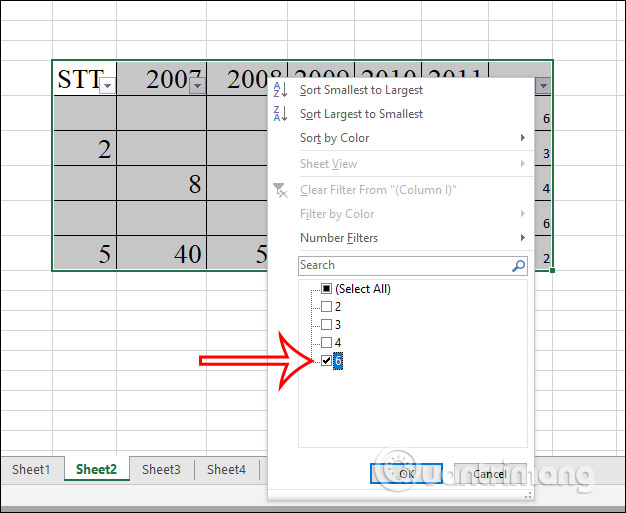This screenshot has height=513, width=626.
Task: Click the magnifier icon in Search box
Action: point(518,266)
